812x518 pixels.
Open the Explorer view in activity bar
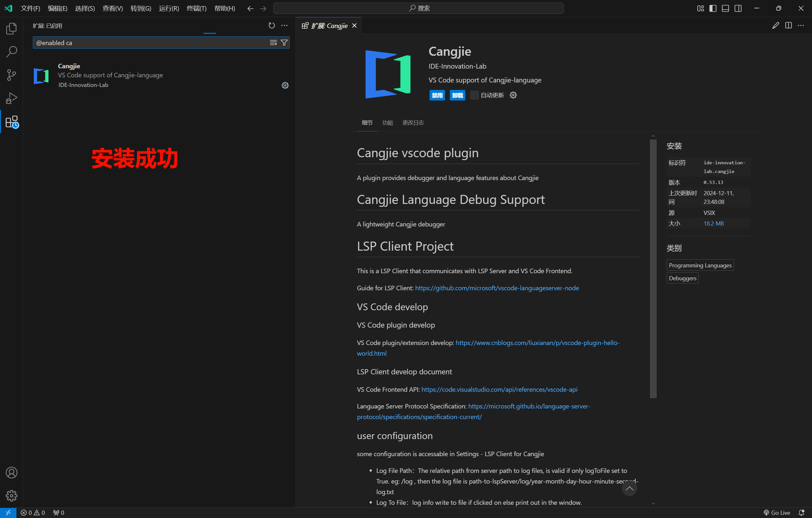(12, 29)
